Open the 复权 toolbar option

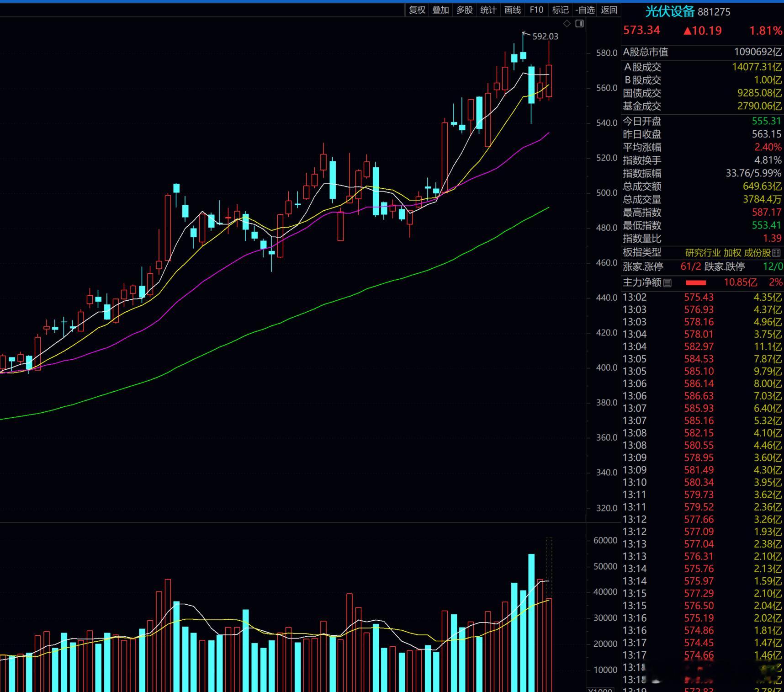click(x=417, y=10)
